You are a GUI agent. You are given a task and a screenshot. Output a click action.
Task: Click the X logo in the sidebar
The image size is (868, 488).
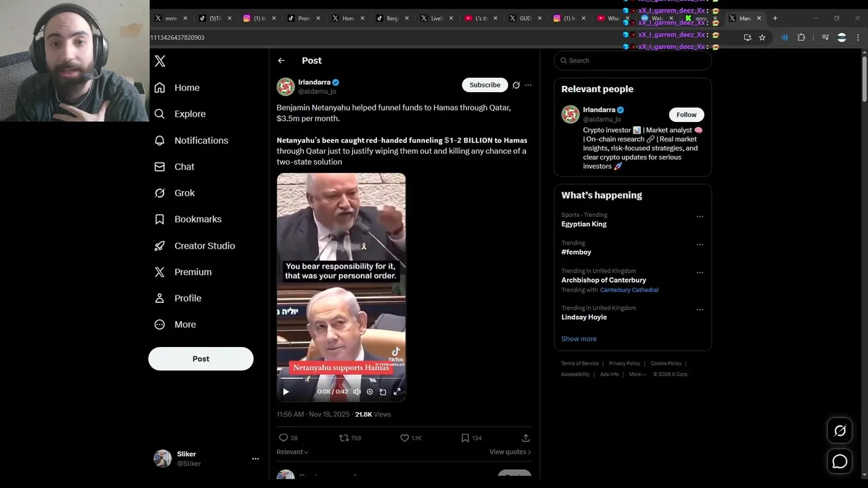point(160,61)
